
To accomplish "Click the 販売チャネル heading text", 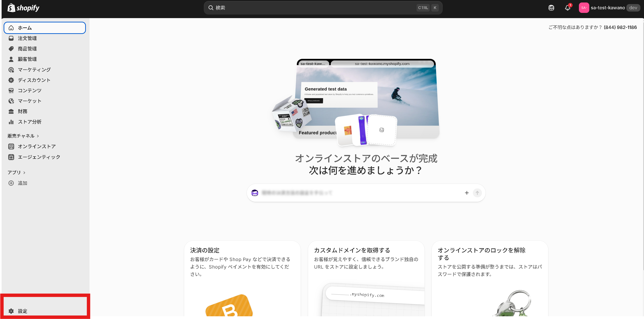I will click(x=21, y=136).
